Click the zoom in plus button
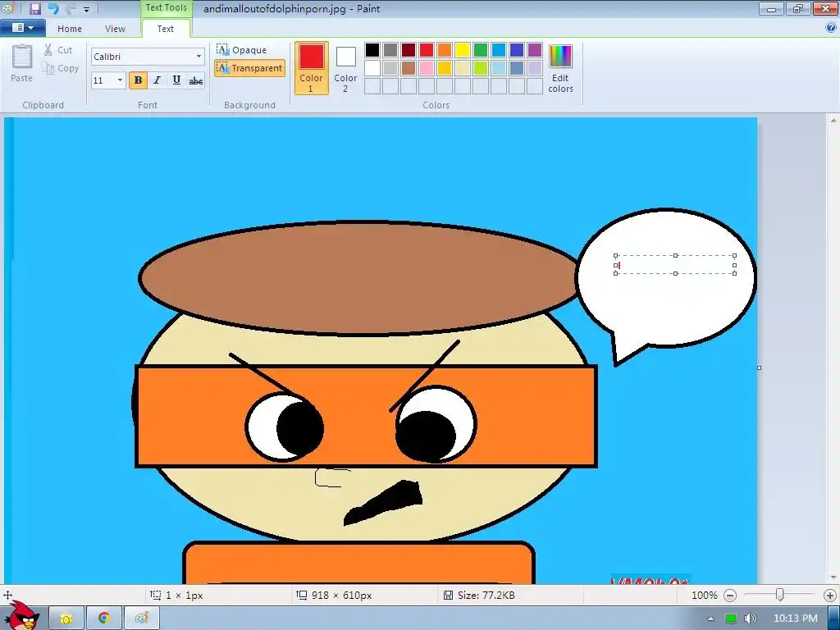Screen dimensions: 840x630 pos(830,596)
